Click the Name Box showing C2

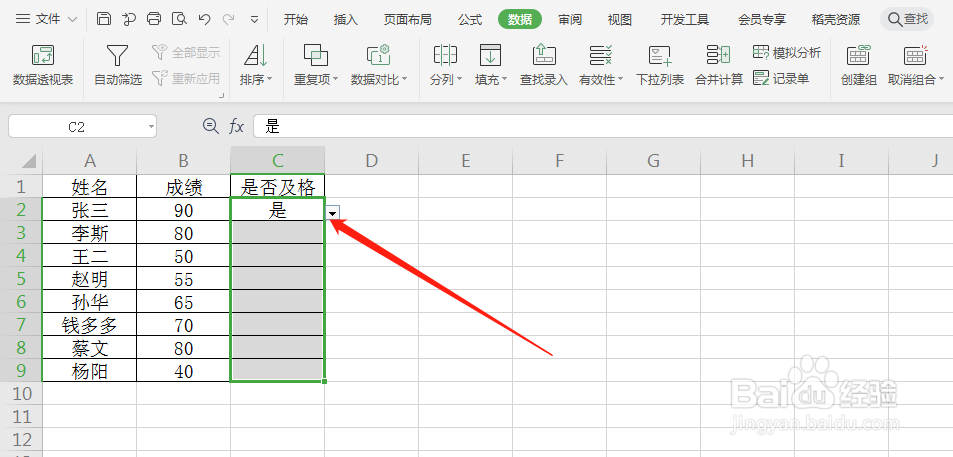point(77,126)
